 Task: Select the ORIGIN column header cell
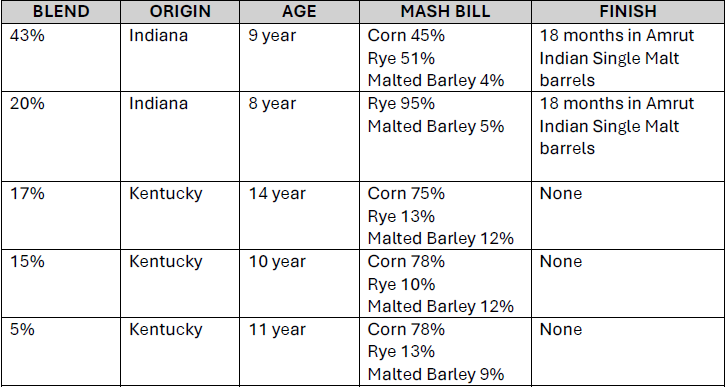pyautogui.click(x=180, y=11)
